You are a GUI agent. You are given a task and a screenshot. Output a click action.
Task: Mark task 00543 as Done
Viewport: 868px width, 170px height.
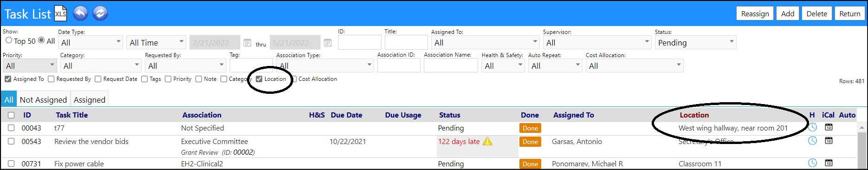coord(530,142)
